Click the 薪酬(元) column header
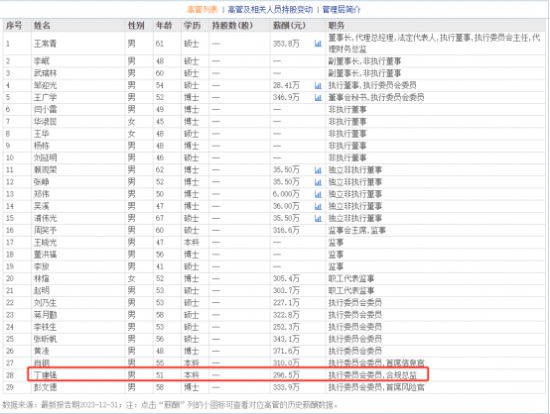Viewport: 550px width, 414px height. coord(289,25)
